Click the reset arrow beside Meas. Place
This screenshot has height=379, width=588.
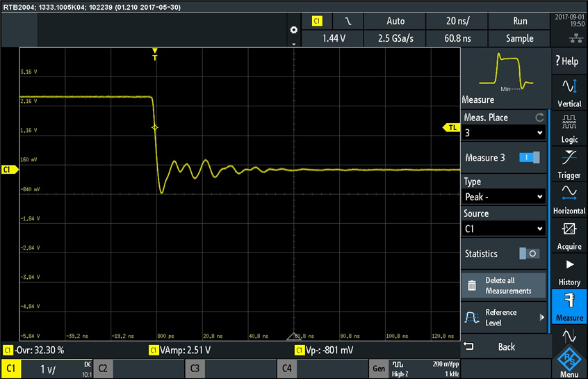coord(539,118)
